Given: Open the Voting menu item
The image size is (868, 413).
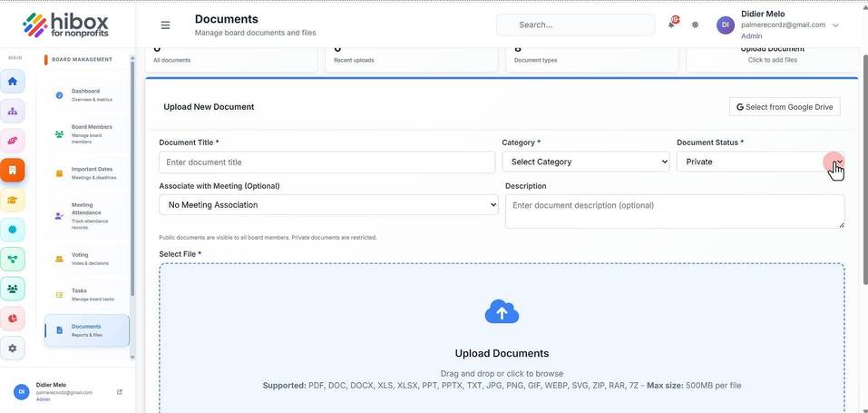Looking at the screenshot, I should [87, 259].
